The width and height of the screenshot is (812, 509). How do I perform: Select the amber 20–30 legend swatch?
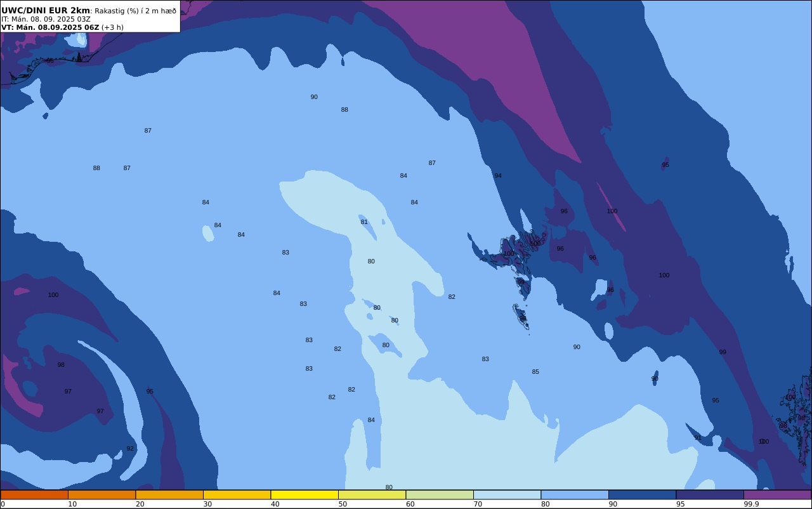coord(169,494)
